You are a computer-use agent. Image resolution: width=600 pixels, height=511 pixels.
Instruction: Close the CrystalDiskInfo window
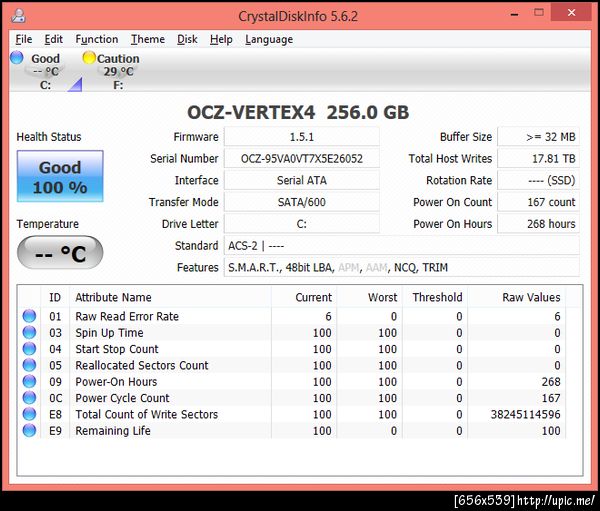pyautogui.click(x=572, y=13)
